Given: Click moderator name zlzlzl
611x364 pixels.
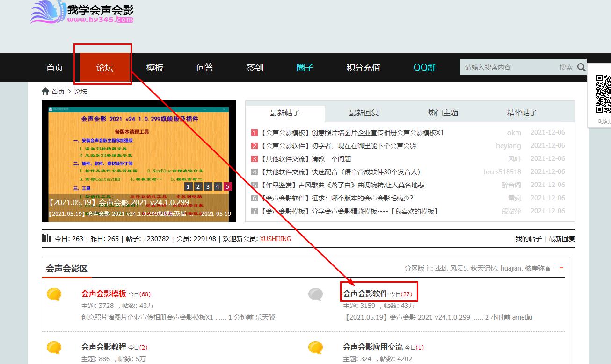Looking at the screenshot, I should click(441, 268).
